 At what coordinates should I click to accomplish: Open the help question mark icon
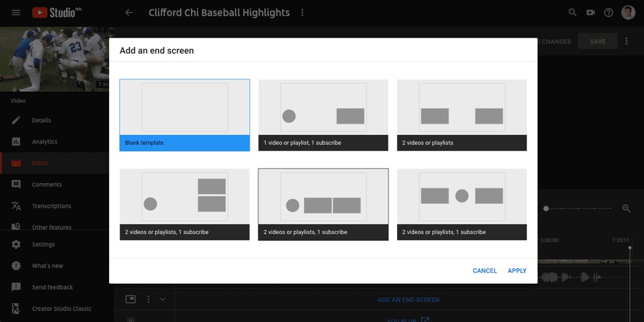[609, 13]
